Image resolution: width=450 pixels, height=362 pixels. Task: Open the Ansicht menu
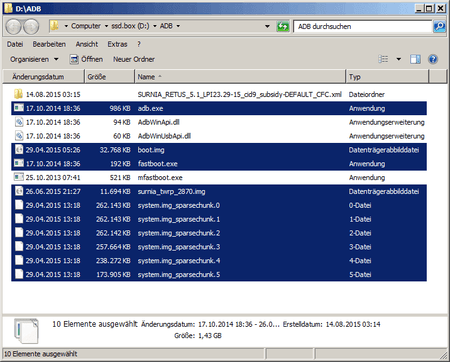87,44
